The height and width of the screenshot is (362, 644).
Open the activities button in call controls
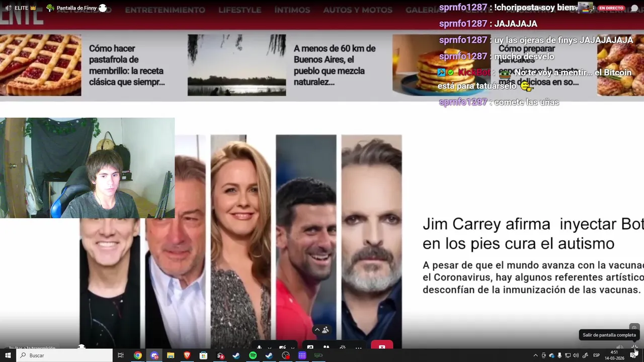tap(327, 346)
